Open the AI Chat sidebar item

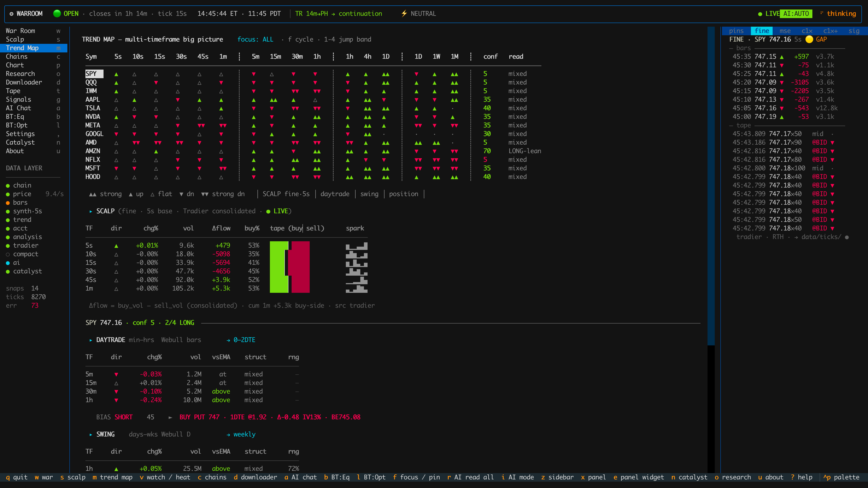point(33,108)
